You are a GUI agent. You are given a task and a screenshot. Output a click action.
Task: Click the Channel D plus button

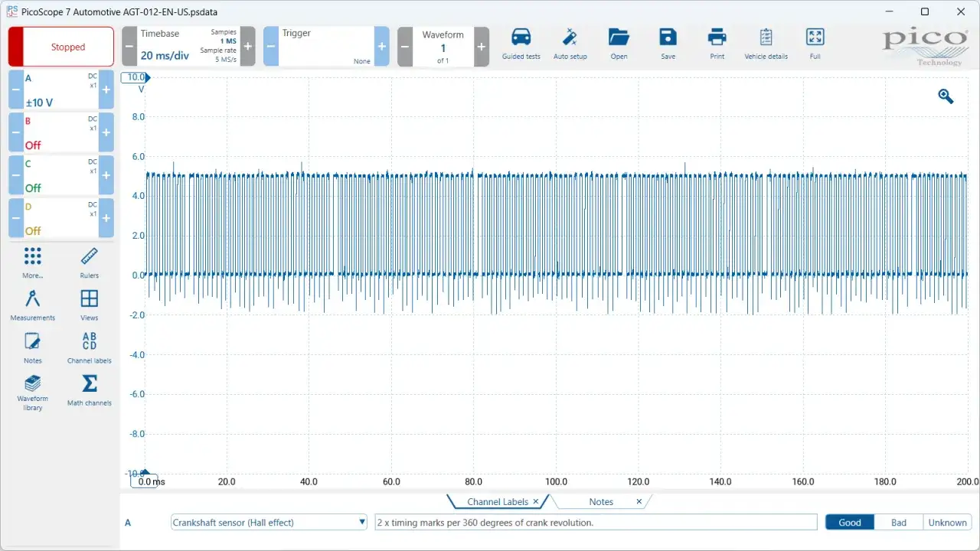coord(106,218)
